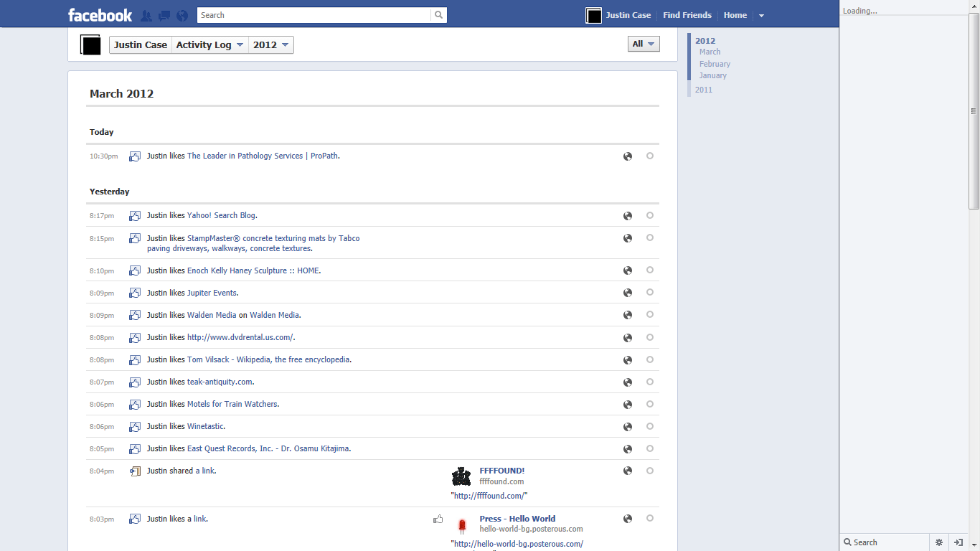Toggle timeline circle for Motels for Train Watchers
This screenshot has width=980, height=551.
click(x=650, y=404)
